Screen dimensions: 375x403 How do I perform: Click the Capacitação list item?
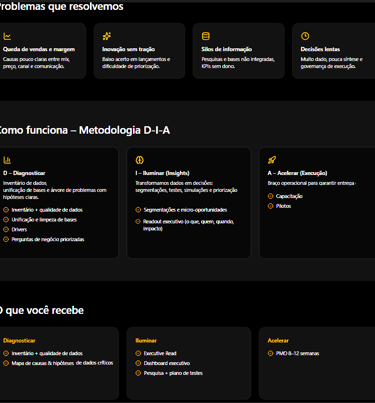pyautogui.click(x=285, y=196)
